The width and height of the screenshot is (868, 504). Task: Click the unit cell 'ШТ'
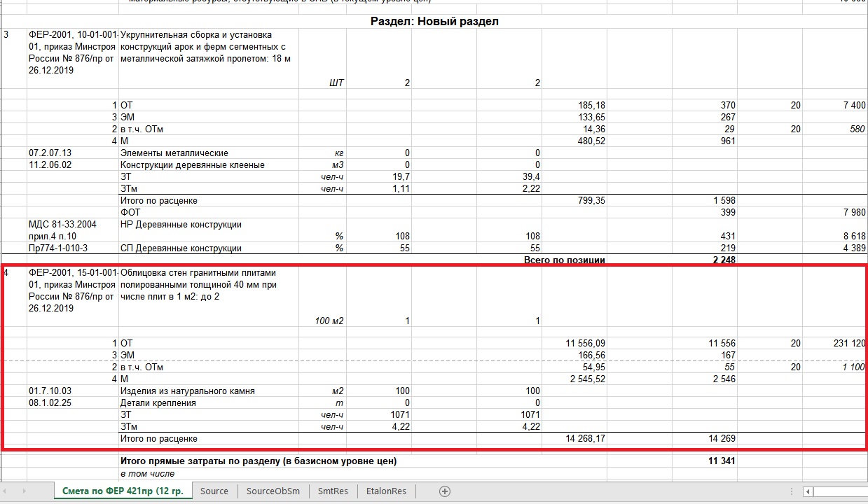(336, 83)
